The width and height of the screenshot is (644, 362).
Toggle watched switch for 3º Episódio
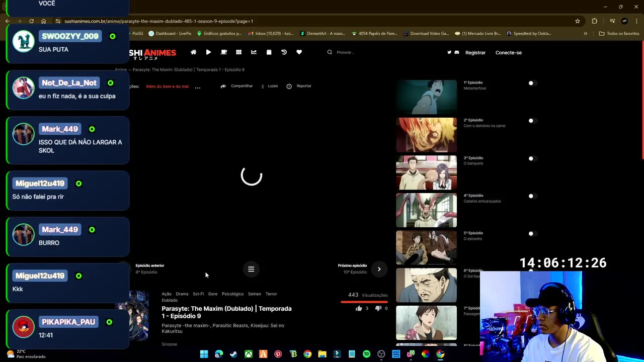point(532,158)
